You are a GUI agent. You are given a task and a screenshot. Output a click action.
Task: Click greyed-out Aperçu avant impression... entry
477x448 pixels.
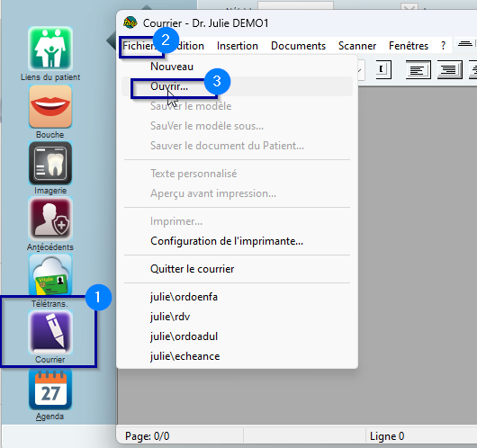pos(237,193)
